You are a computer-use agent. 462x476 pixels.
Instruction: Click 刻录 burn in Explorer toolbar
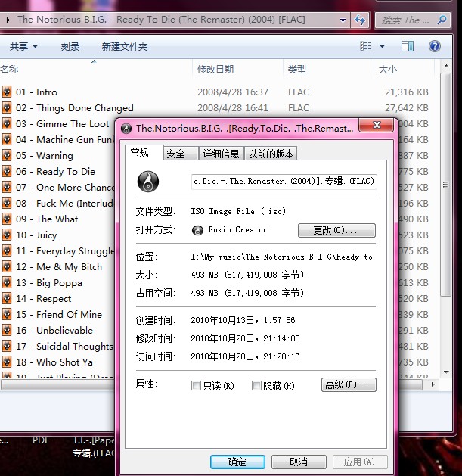(x=70, y=46)
